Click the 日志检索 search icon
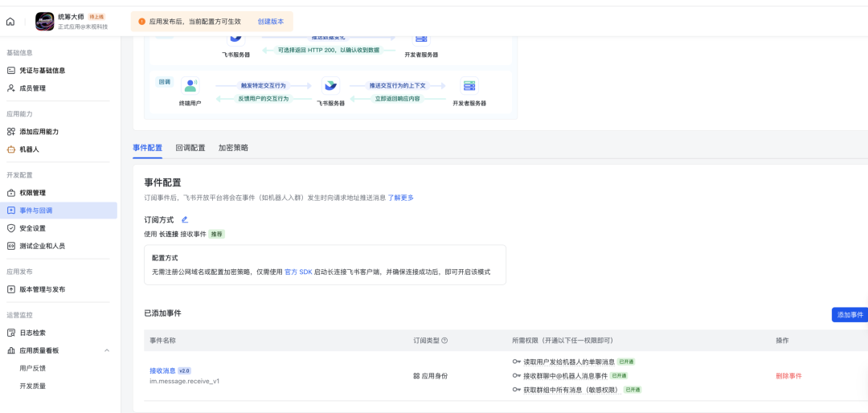Screen dimensions: 868x413 (10, 333)
